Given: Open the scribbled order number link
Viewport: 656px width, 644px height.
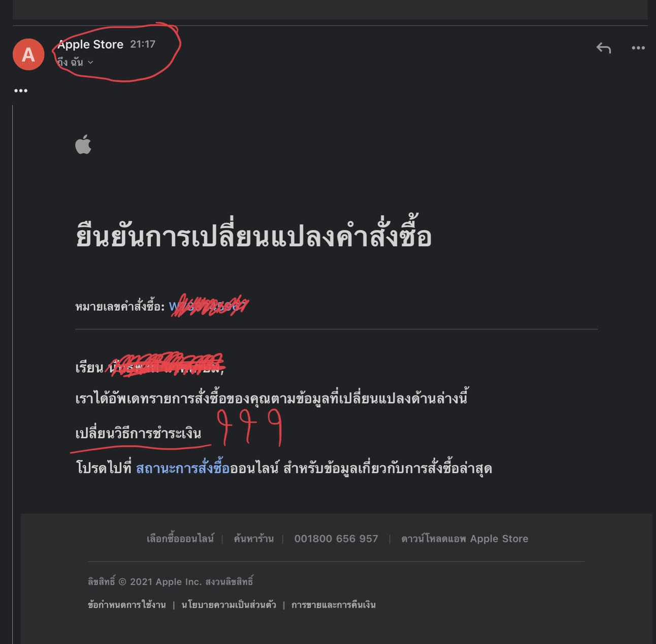Looking at the screenshot, I should pos(208,306).
